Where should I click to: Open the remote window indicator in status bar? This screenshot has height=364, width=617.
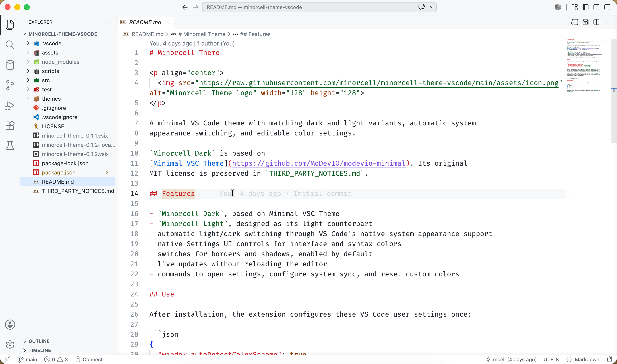8,359
